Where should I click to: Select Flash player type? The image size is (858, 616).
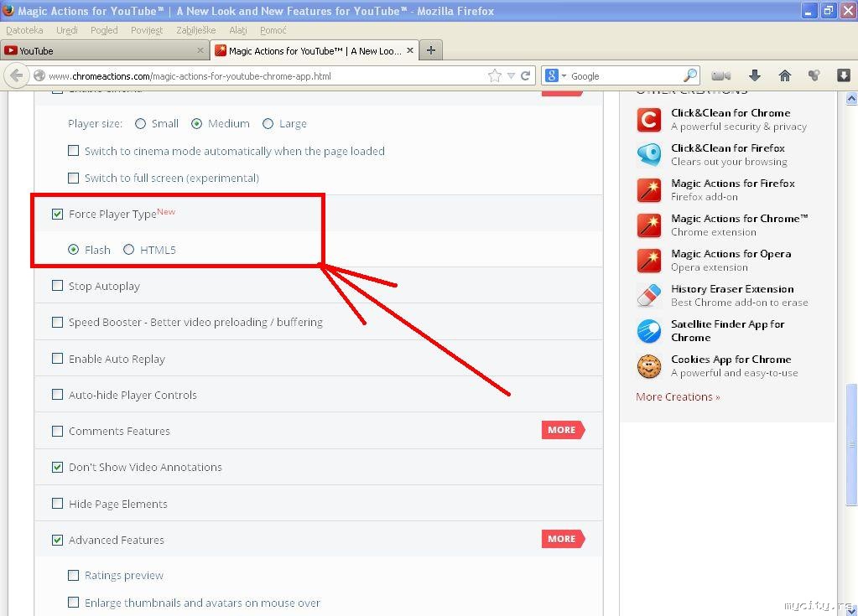tap(73, 250)
